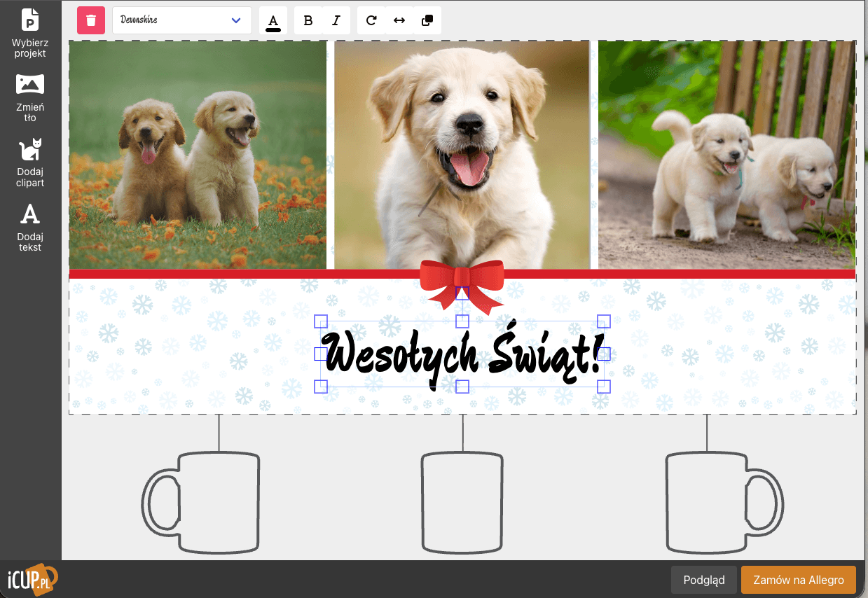Select the "Wesołych Świąt!" text
The height and width of the screenshot is (598, 868).
462,354
